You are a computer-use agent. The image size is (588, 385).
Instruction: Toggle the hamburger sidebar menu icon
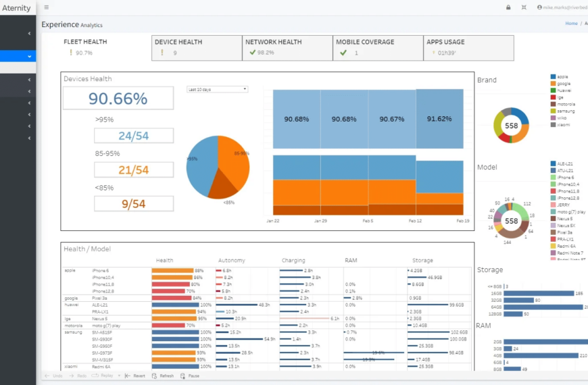click(x=46, y=7)
